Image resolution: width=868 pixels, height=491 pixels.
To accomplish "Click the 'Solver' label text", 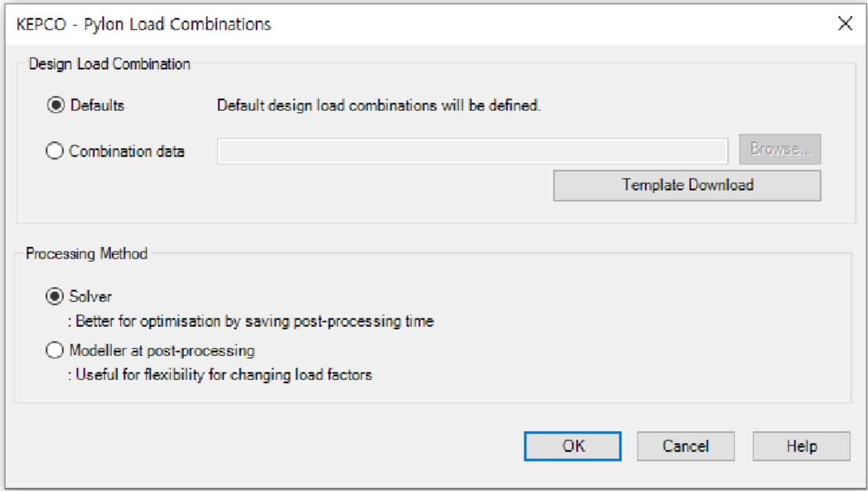I will coord(90,296).
